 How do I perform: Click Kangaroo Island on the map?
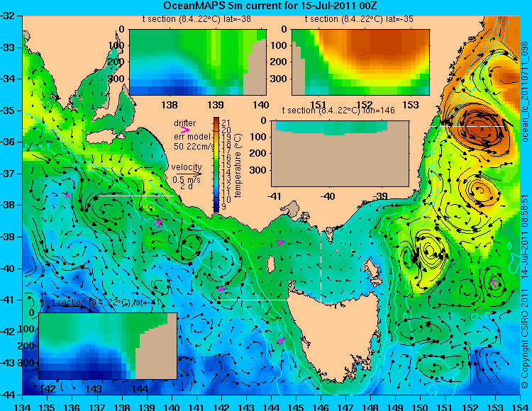coord(104,137)
